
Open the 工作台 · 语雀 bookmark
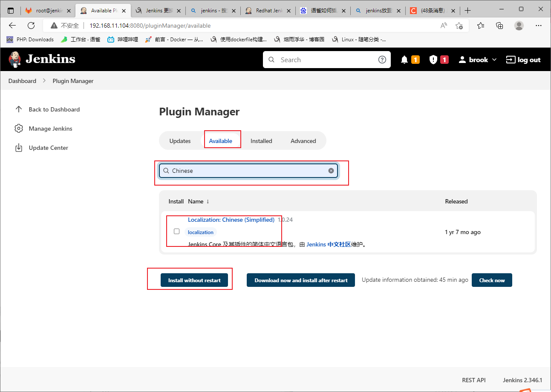coord(81,40)
